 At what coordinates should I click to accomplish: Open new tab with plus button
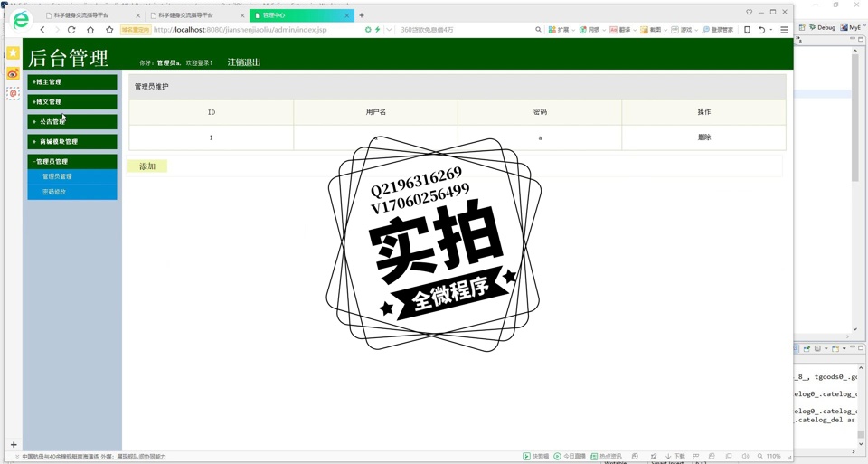[x=362, y=15]
